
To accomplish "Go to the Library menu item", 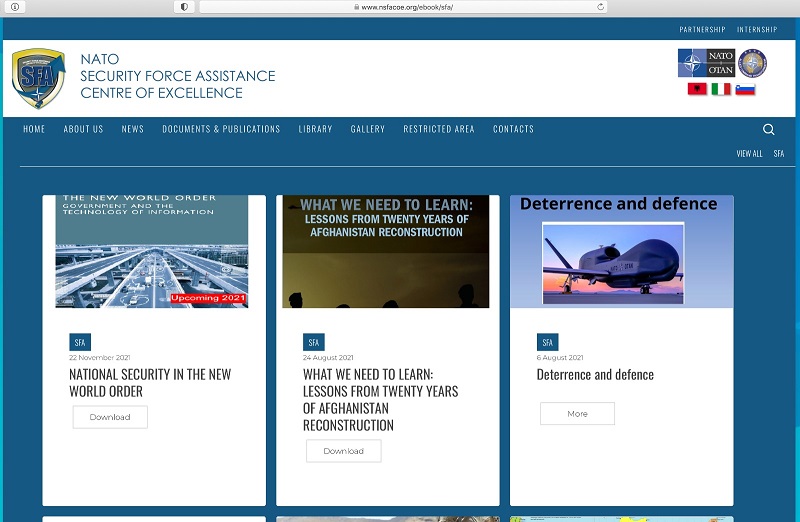I will [x=315, y=129].
